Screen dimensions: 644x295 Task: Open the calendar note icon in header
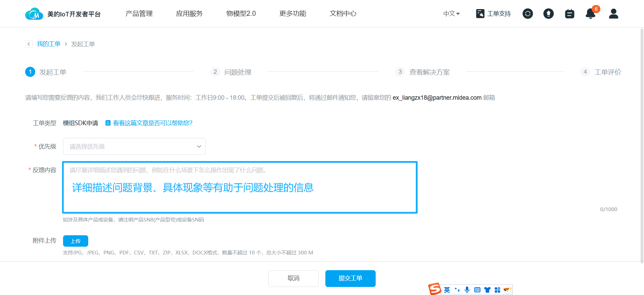[570, 14]
